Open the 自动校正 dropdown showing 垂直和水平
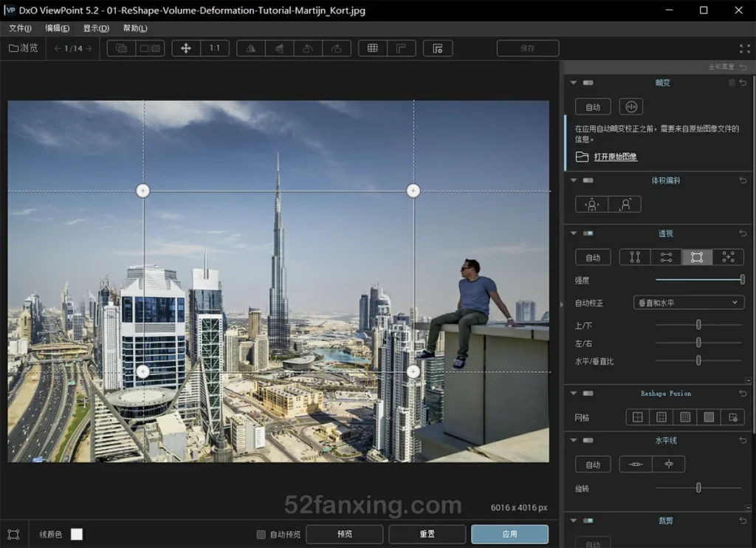This screenshot has width=756, height=548. (688, 302)
